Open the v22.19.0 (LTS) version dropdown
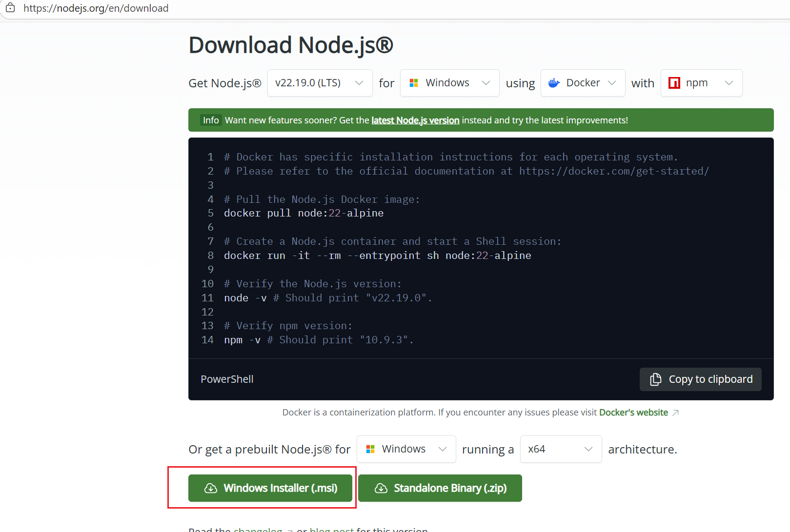 pos(320,83)
